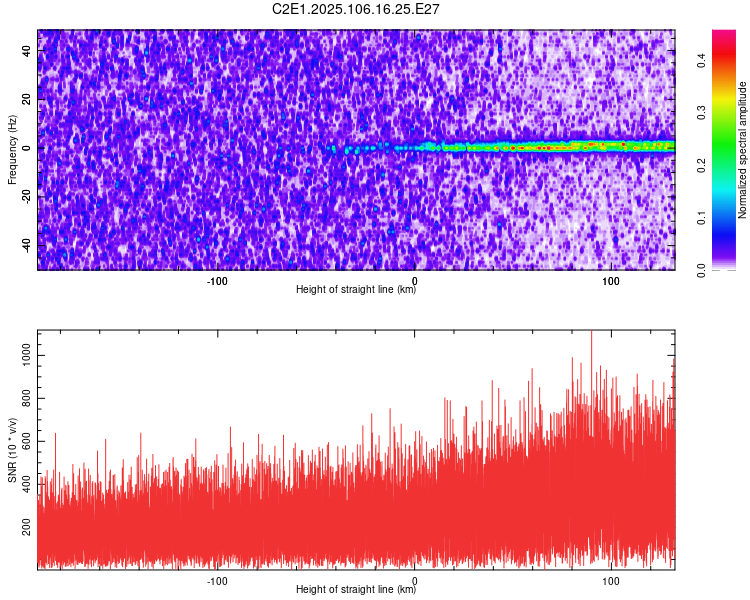Click the 40 tick on the frequency axis
The height and width of the screenshot is (600, 750).
pos(27,51)
